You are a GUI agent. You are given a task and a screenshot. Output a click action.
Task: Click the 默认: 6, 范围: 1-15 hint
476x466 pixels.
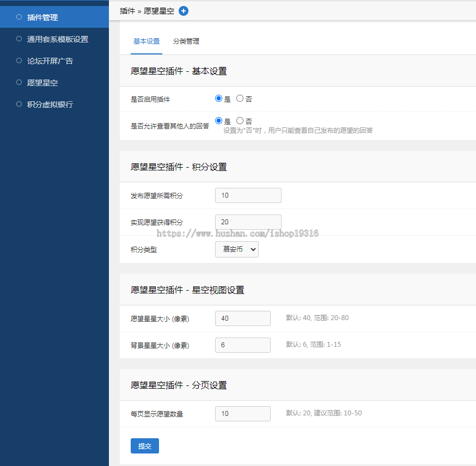coord(313,345)
